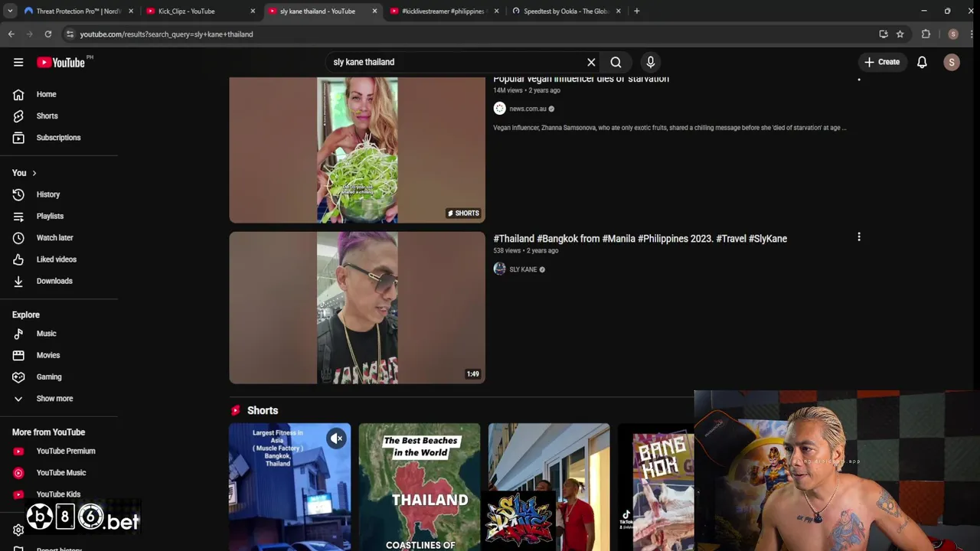The image size is (980, 551).
Task: Open more options for vegan influencer video
Action: [x=858, y=78]
